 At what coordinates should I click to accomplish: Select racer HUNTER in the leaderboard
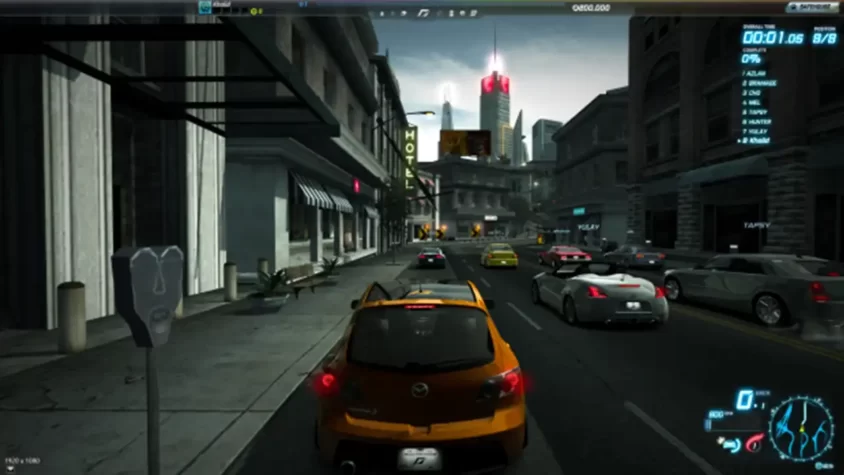click(756, 122)
